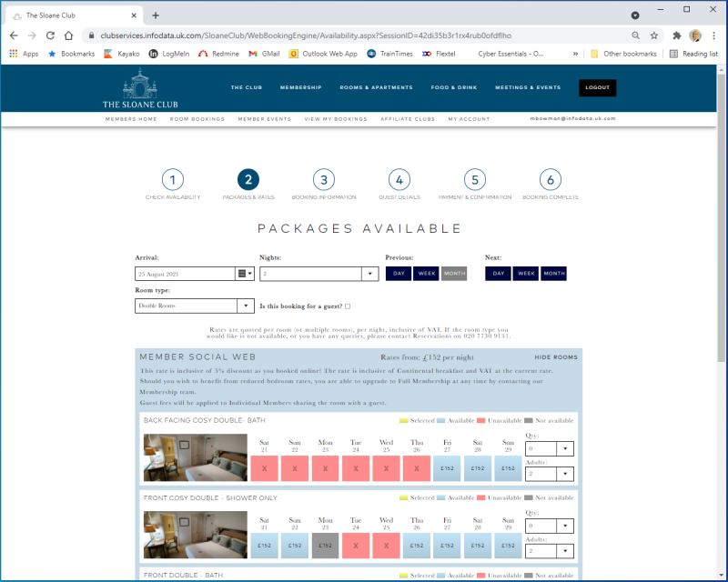Image resolution: width=728 pixels, height=582 pixels.
Task: Click the Outlook Web App bookmark
Action: pos(323,54)
